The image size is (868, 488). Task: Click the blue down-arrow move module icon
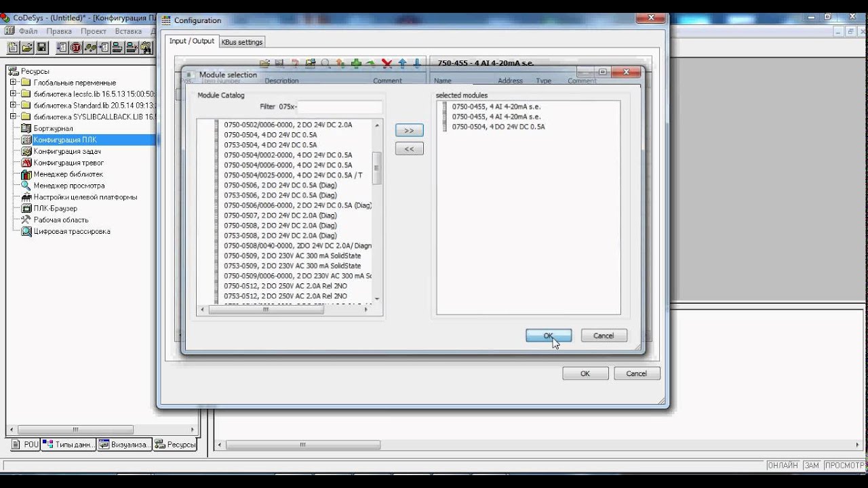tap(417, 64)
